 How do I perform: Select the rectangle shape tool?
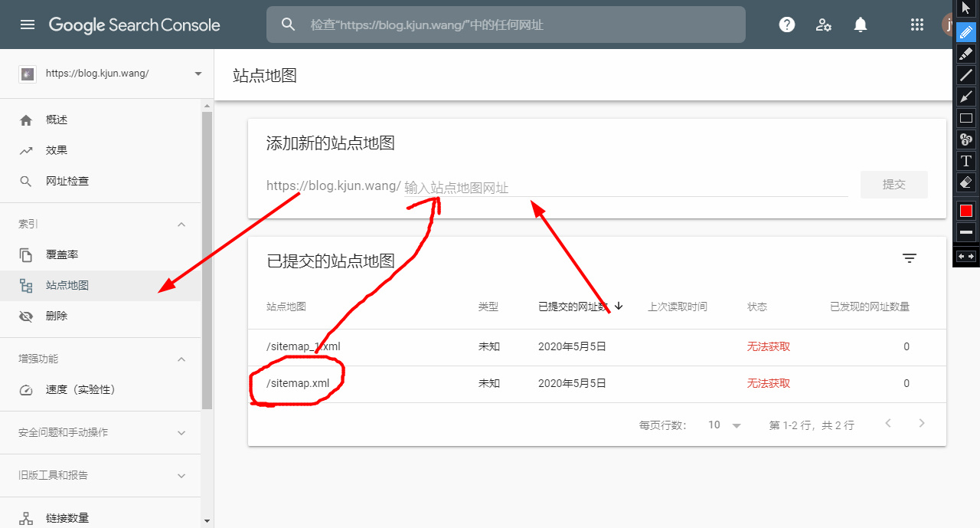click(x=966, y=118)
